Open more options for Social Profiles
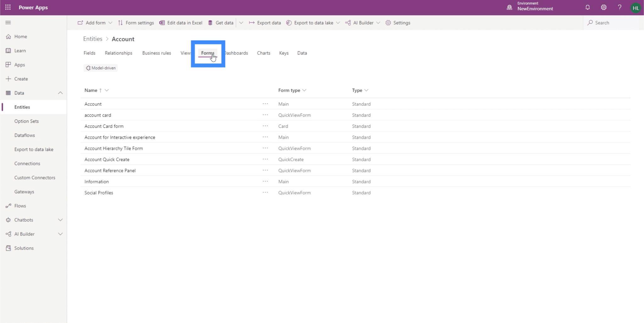The width and height of the screenshot is (644, 323). [x=265, y=192]
